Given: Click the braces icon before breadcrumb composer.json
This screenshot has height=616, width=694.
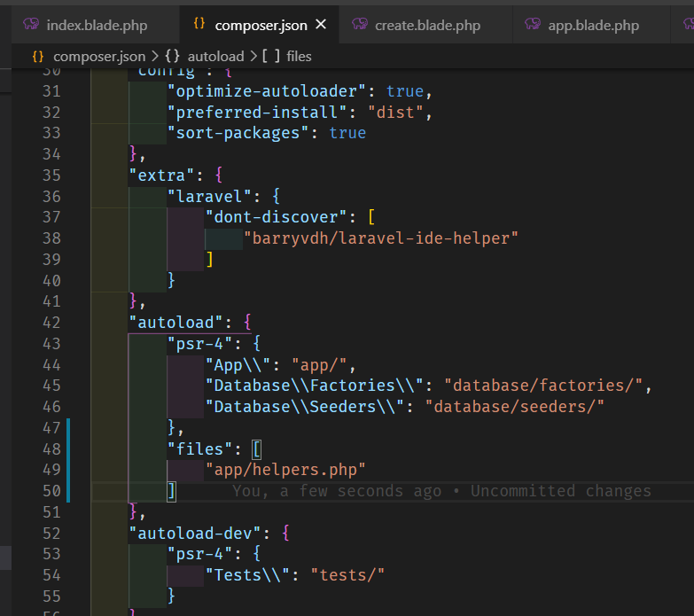Looking at the screenshot, I should click(38, 56).
